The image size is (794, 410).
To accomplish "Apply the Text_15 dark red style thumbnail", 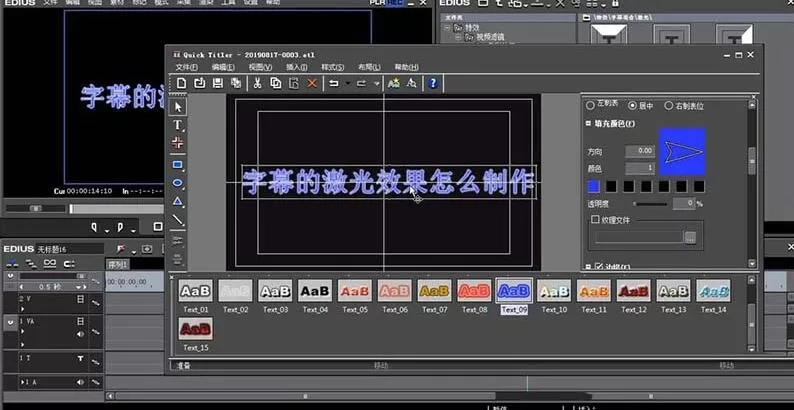I will point(195,329).
